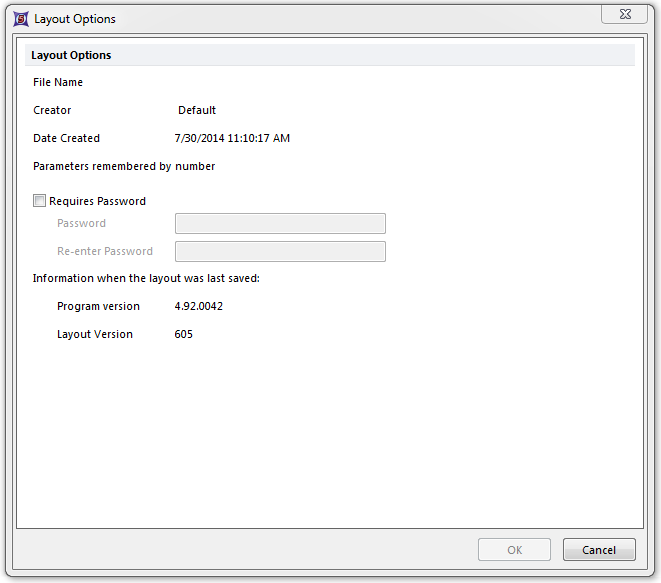Click the version value '4.92.0042'

tap(199, 306)
